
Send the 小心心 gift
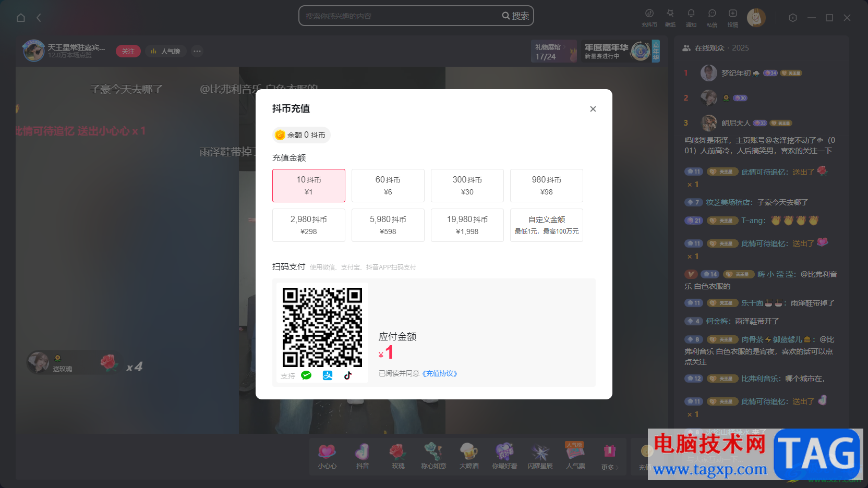coord(327,456)
